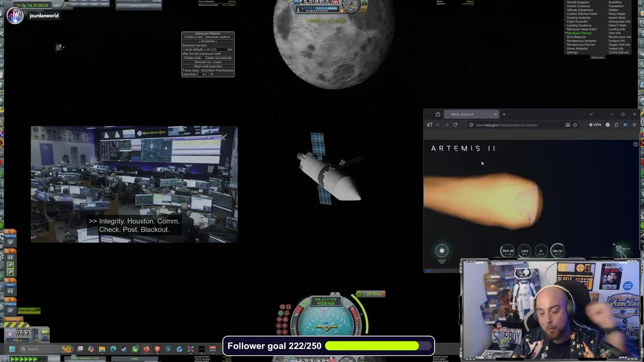Click the SAS indicator beside the navball

(348, 303)
